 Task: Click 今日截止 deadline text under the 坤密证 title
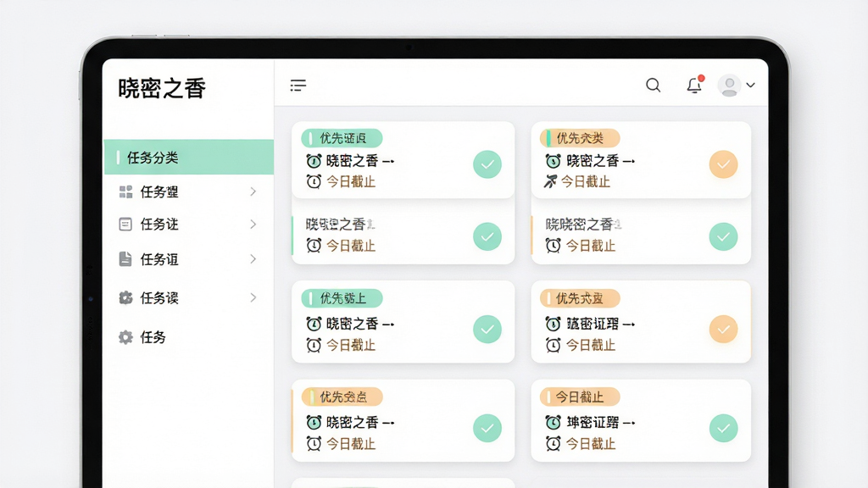(x=591, y=444)
